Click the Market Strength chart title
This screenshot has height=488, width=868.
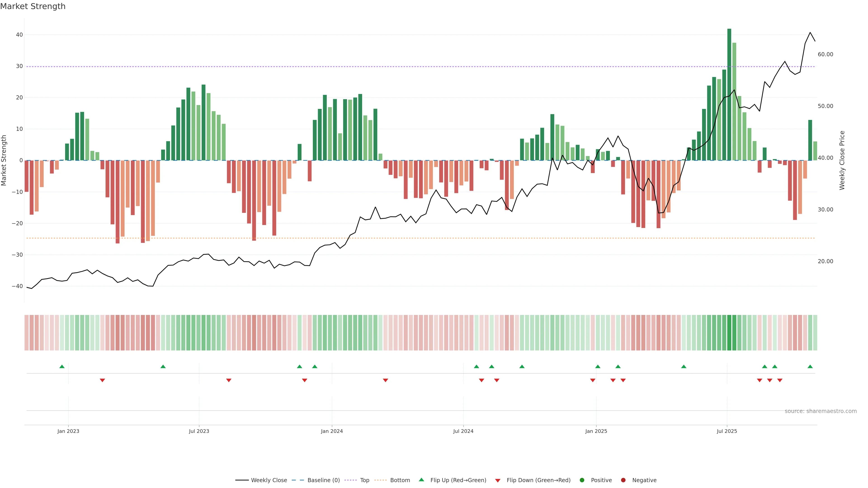[33, 6]
